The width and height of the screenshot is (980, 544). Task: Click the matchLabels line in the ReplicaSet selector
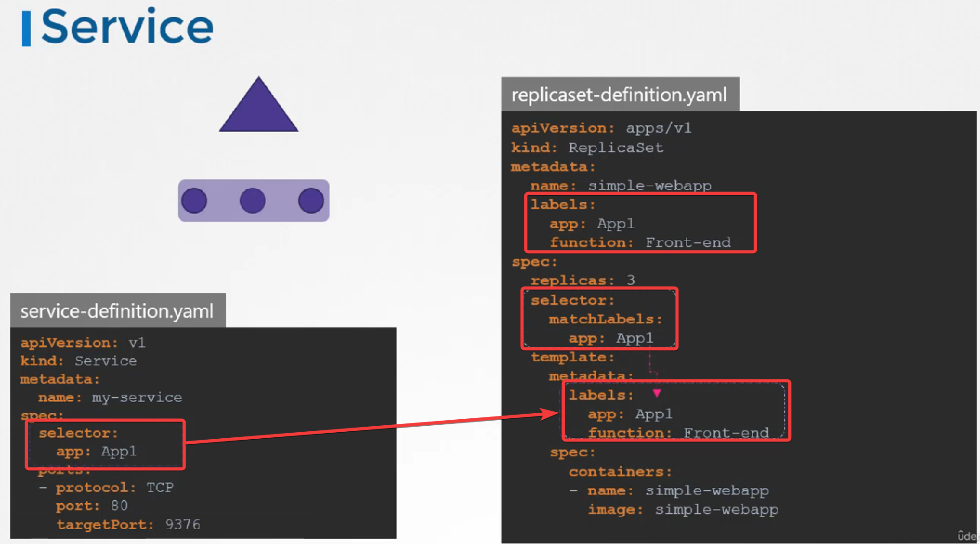(x=605, y=319)
